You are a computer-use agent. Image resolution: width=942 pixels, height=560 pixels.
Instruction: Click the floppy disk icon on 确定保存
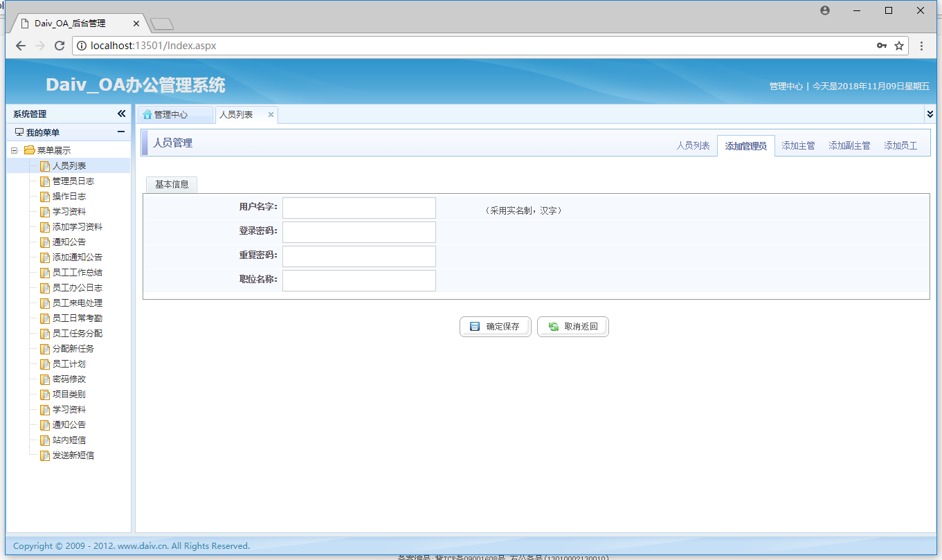(x=475, y=327)
